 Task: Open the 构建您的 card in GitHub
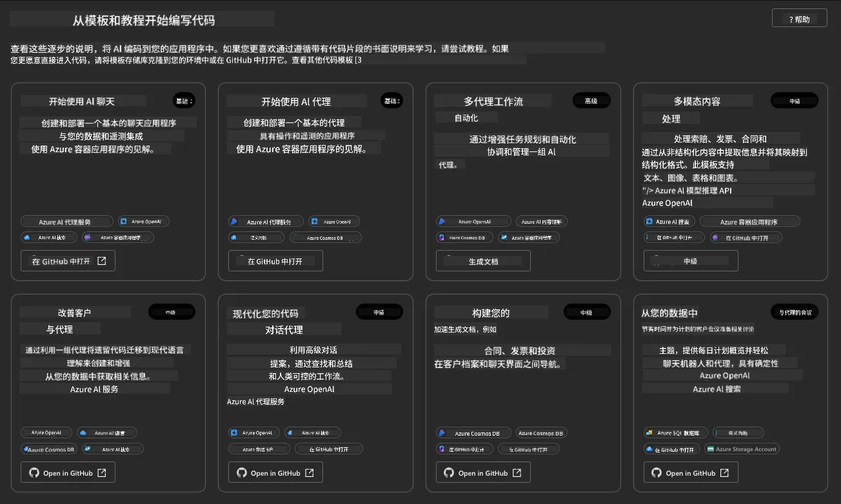[483, 473]
